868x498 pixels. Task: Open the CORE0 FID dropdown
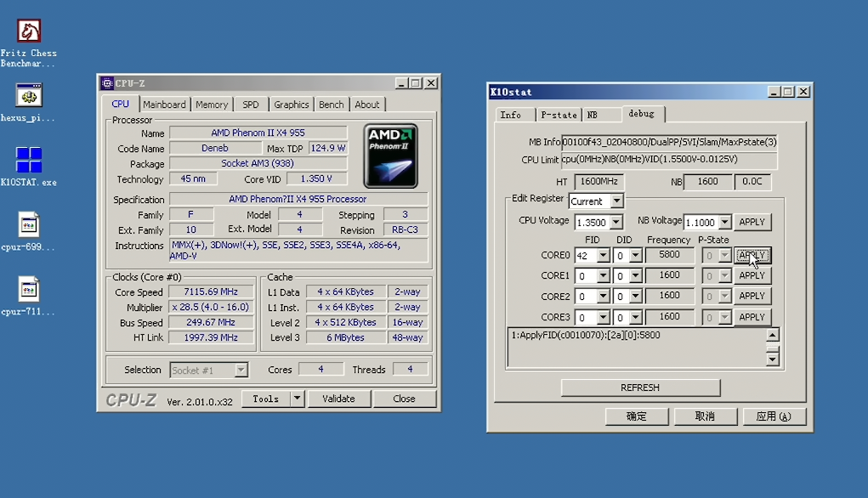[604, 256]
